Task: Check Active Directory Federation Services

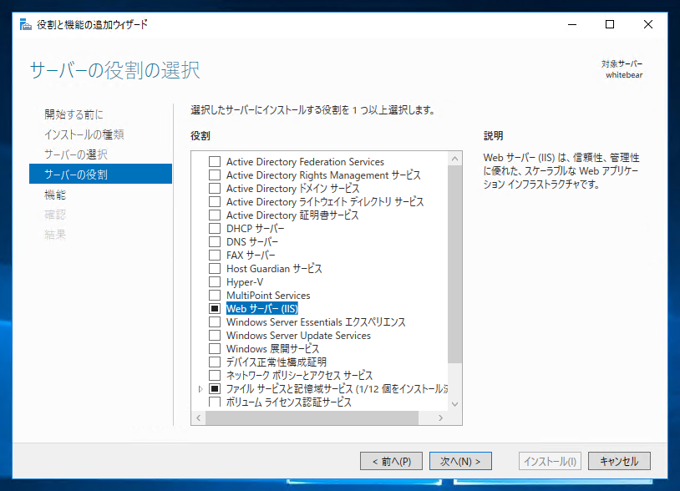Action: coord(215,161)
